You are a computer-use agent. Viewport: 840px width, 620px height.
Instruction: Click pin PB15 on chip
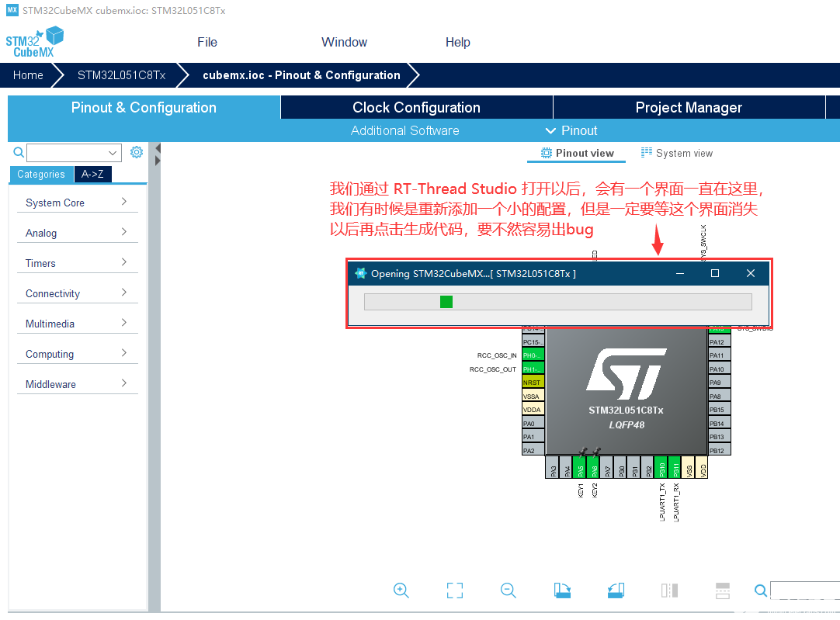point(720,410)
